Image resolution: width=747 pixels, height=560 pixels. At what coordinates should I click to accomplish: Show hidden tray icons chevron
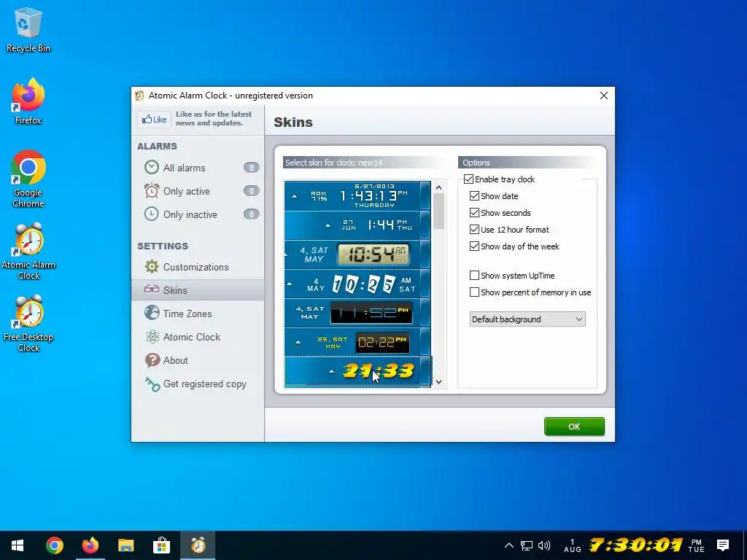tap(508, 545)
